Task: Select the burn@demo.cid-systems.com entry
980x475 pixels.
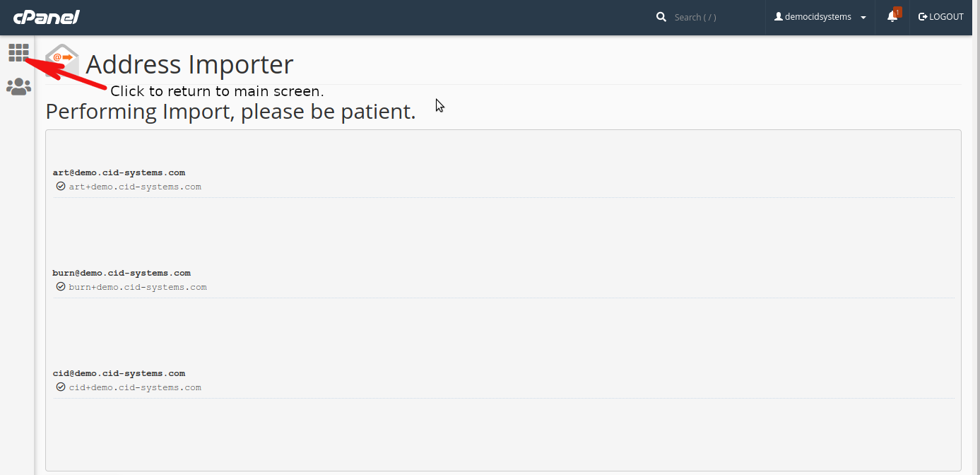Action: pos(122,273)
